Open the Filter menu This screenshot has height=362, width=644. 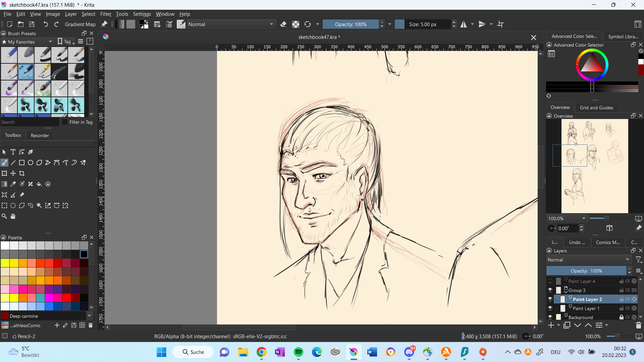coord(106,14)
